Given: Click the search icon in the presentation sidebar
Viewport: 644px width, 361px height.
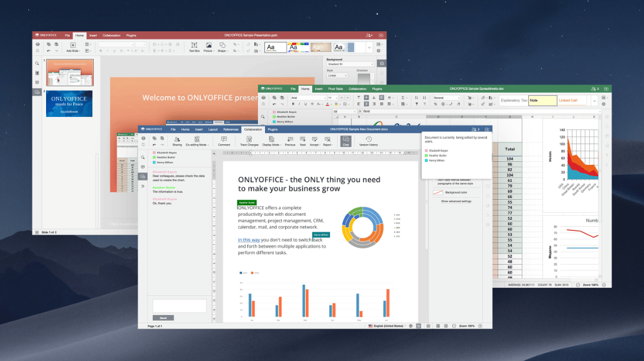Looking at the screenshot, I should [37, 63].
